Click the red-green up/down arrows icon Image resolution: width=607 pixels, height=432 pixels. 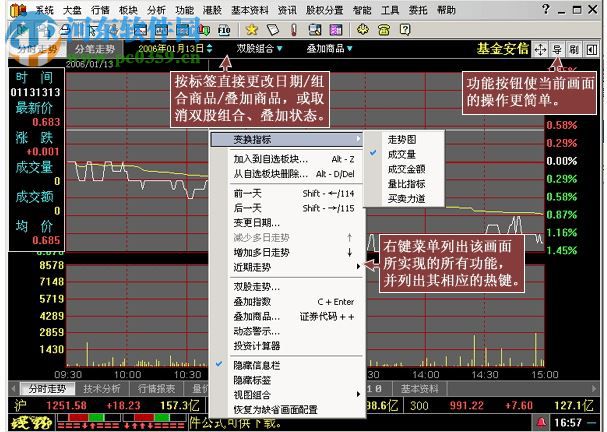[x=205, y=30]
